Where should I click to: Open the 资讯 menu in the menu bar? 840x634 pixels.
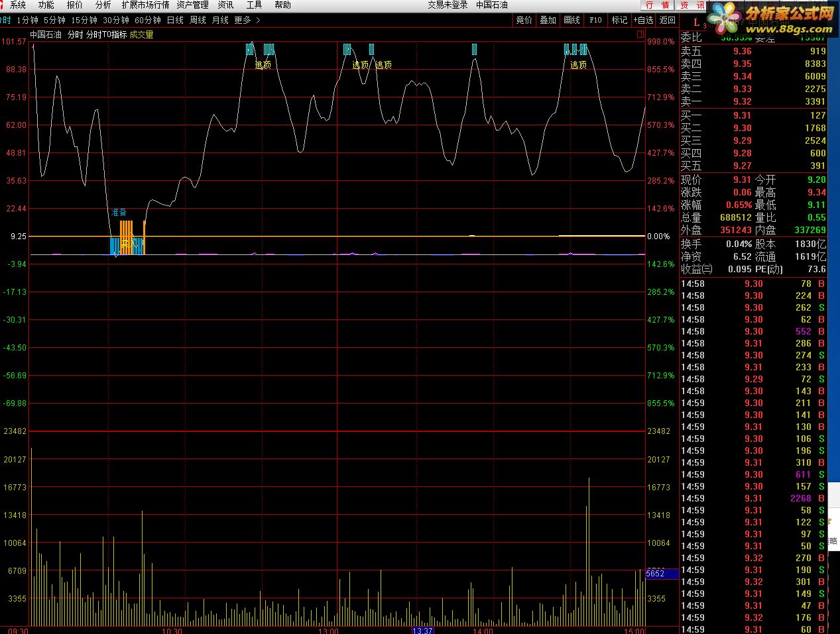coord(225,5)
